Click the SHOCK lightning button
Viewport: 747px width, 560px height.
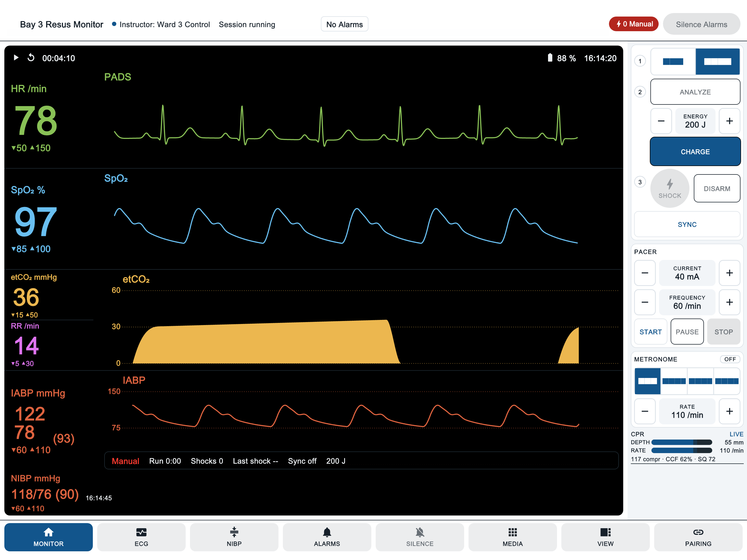pyautogui.click(x=670, y=188)
